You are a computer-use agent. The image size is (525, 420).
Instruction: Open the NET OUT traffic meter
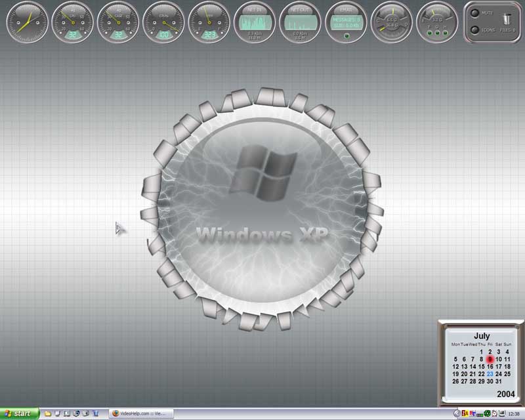tap(301, 22)
